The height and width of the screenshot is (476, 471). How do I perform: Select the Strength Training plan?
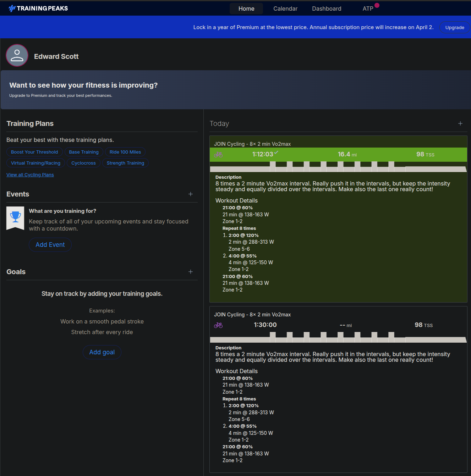pyautogui.click(x=125, y=163)
